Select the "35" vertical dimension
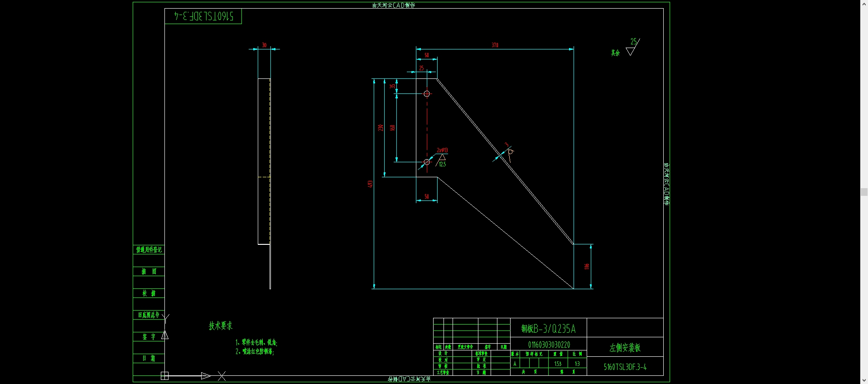868x384 pixels. point(392,86)
